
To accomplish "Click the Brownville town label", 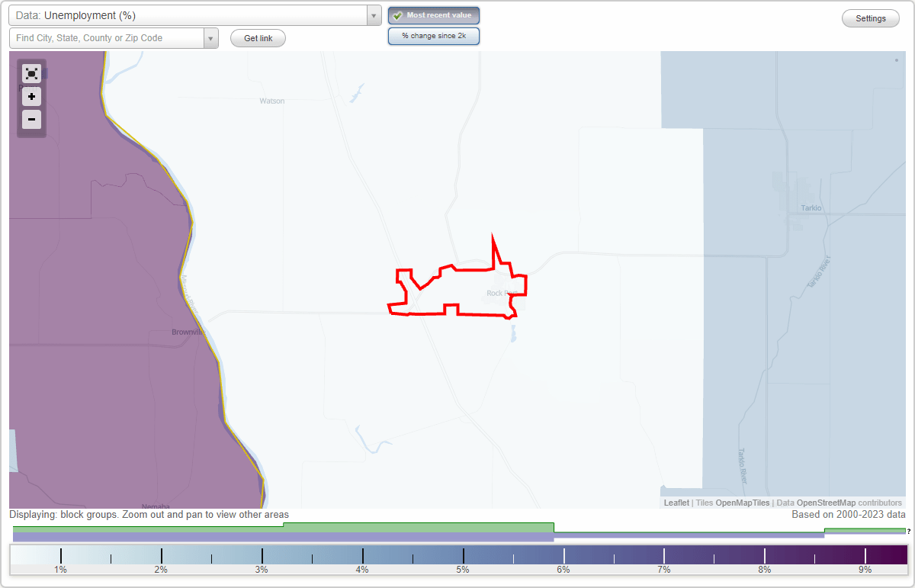I will [x=189, y=333].
